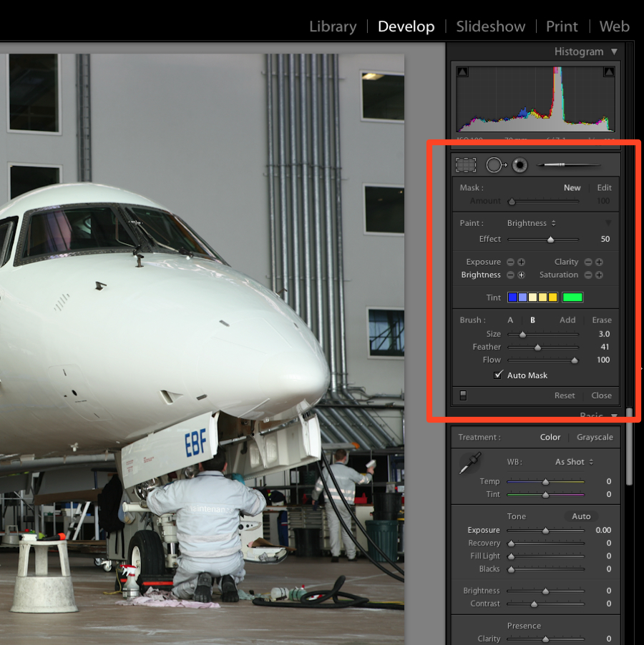Choose the Red Eye Correction tool

[x=520, y=165]
